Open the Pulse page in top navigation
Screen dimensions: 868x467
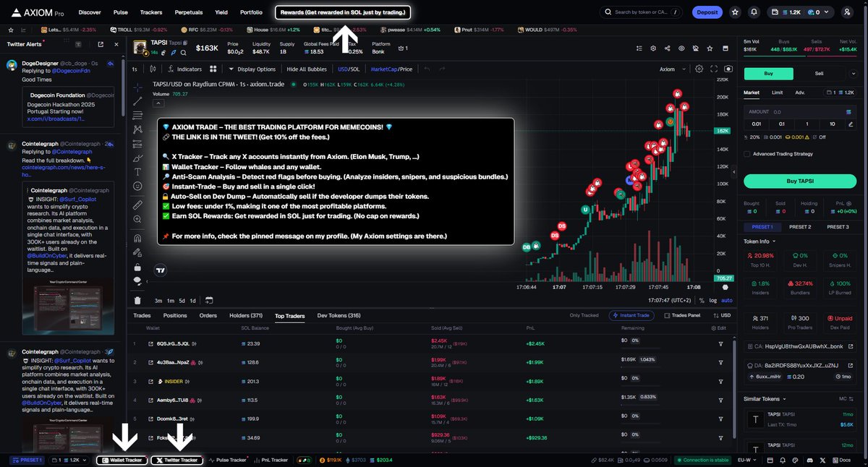tap(121, 12)
